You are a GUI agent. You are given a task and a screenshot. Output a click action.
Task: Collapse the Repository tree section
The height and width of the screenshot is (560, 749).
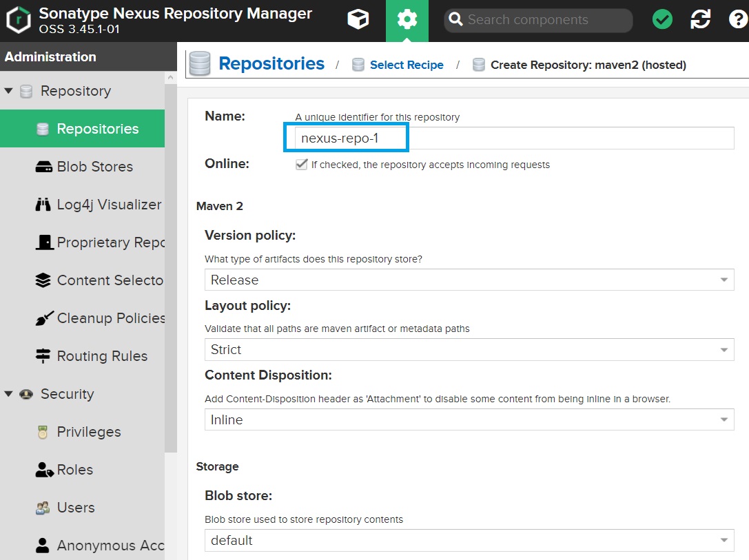pos(8,90)
